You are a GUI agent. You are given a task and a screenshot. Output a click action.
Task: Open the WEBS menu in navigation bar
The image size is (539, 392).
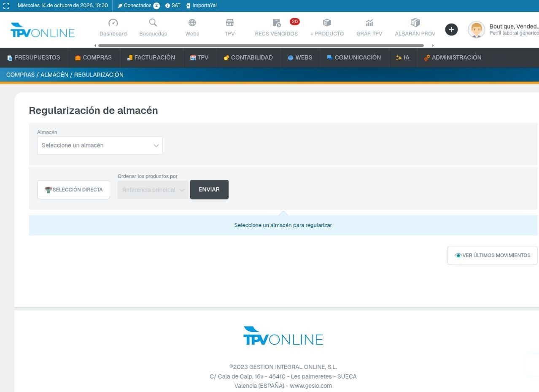300,57
